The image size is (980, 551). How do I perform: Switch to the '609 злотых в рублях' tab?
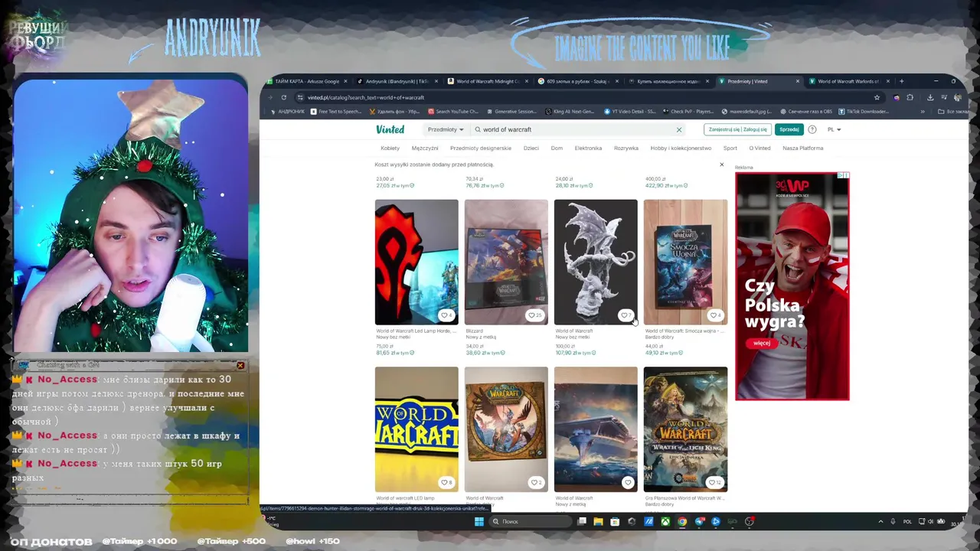577,81
